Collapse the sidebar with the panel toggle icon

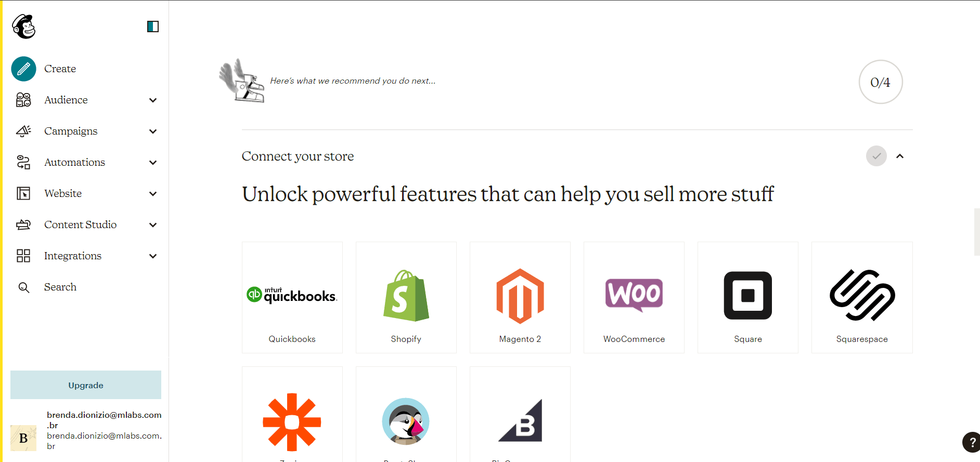(153, 27)
